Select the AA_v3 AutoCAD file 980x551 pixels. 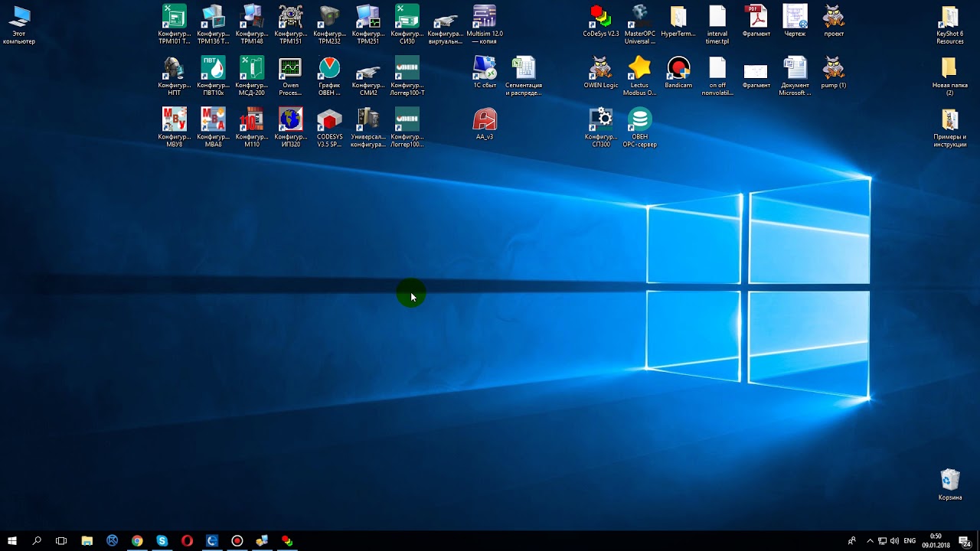[x=485, y=124]
